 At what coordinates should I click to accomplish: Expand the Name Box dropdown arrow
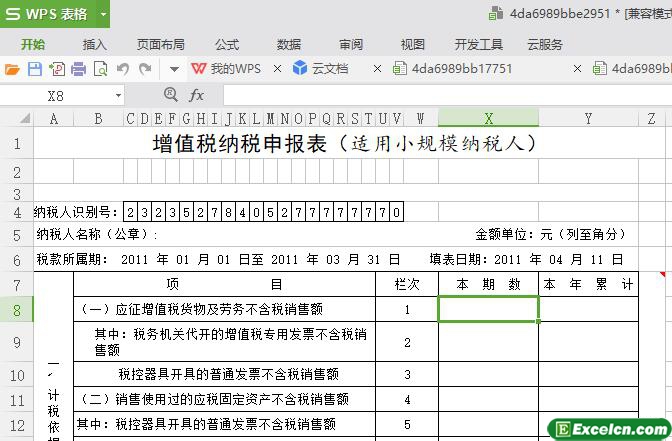coord(118,96)
